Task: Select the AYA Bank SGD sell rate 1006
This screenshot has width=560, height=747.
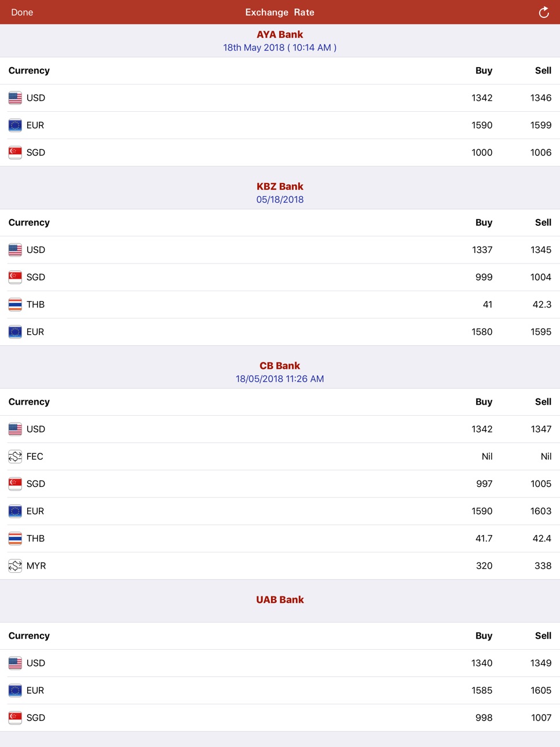Action: [x=541, y=153]
